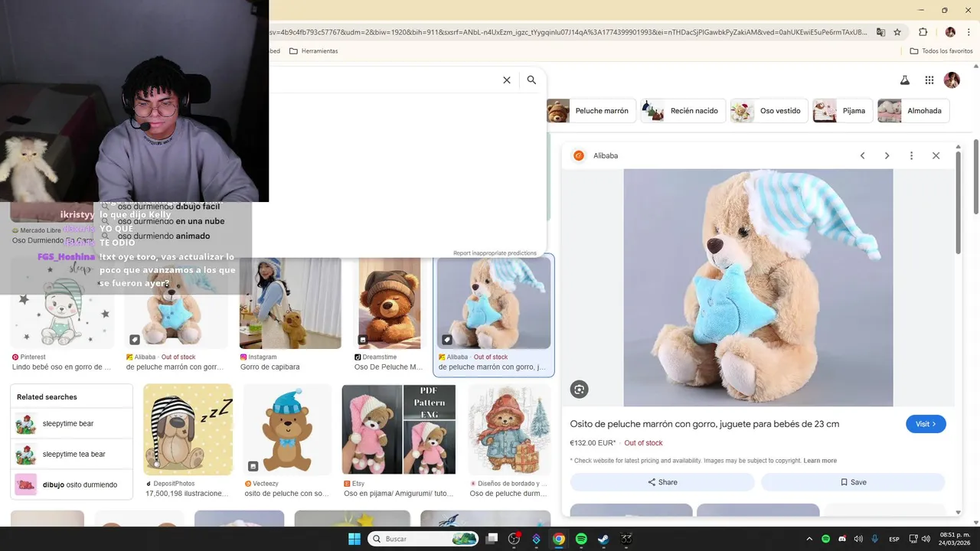
Task: Save the selected image
Action: 853,482
